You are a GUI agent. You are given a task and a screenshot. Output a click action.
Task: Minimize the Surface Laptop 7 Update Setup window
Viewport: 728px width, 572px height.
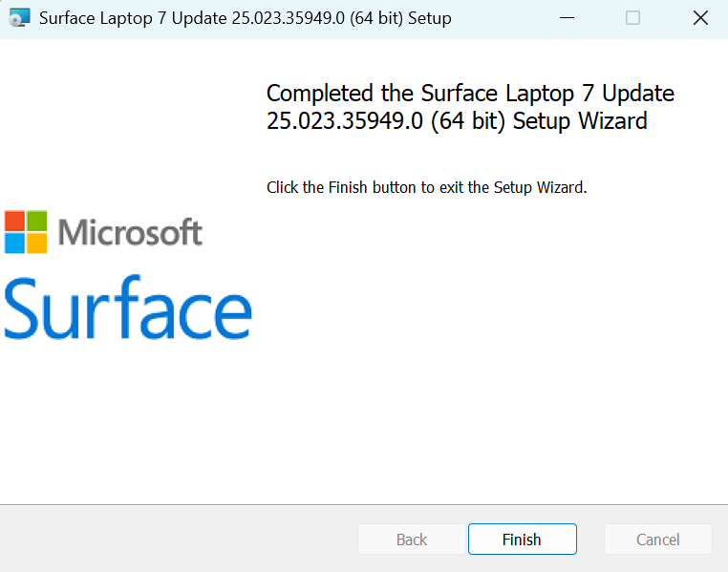(x=567, y=18)
